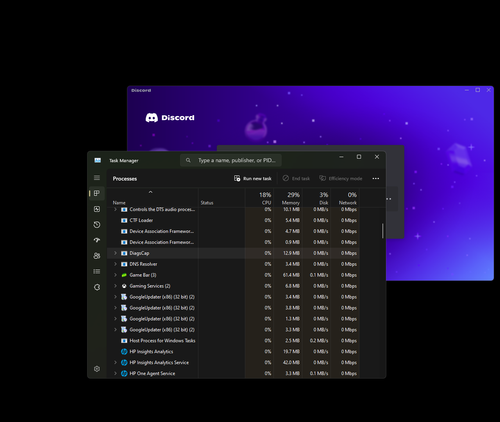Select the HP Insights Analytics process name

tap(151, 352)
